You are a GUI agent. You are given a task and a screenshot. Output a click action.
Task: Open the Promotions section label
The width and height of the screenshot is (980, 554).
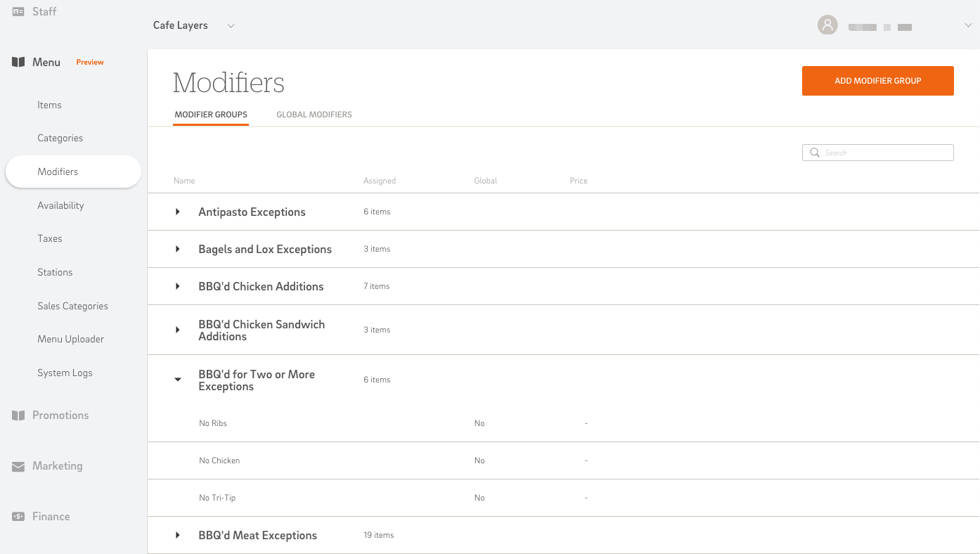(60, 416)
